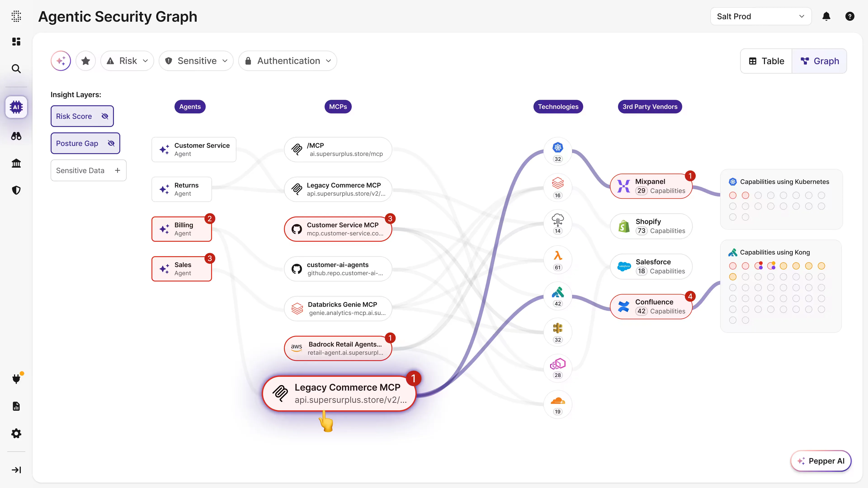The width and height of the screenshot is (868, 488).
Task: Click the shield security icon in sidebar
Action: tap(16, 190)
